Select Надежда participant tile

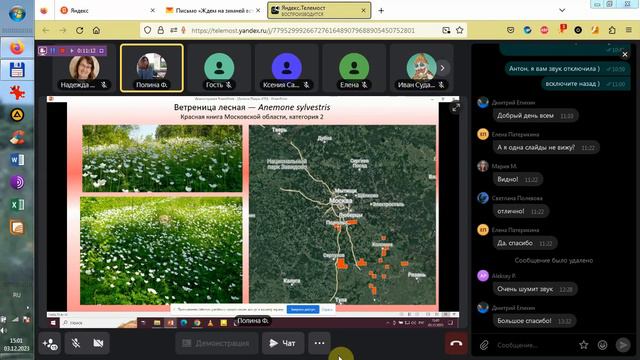(84, 68)
